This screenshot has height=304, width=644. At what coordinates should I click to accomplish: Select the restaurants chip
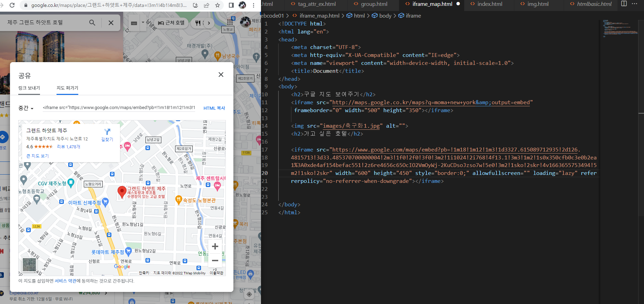tap(198, 23)
